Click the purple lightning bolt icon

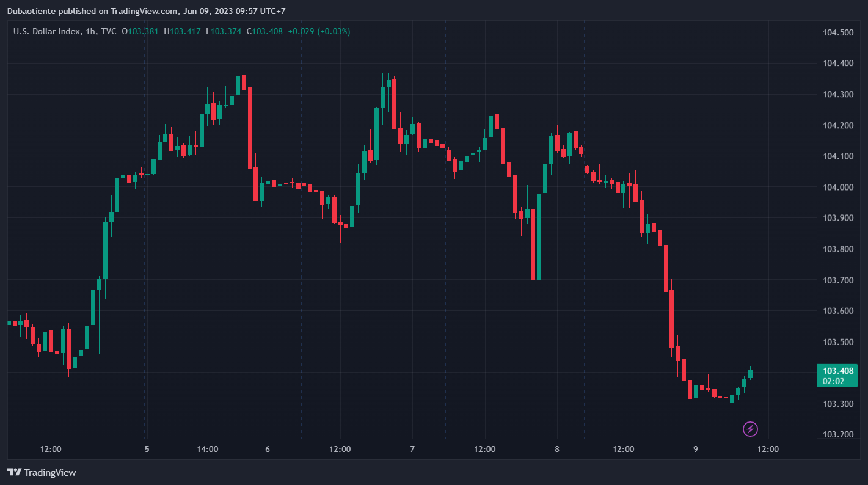click(750, 429)
